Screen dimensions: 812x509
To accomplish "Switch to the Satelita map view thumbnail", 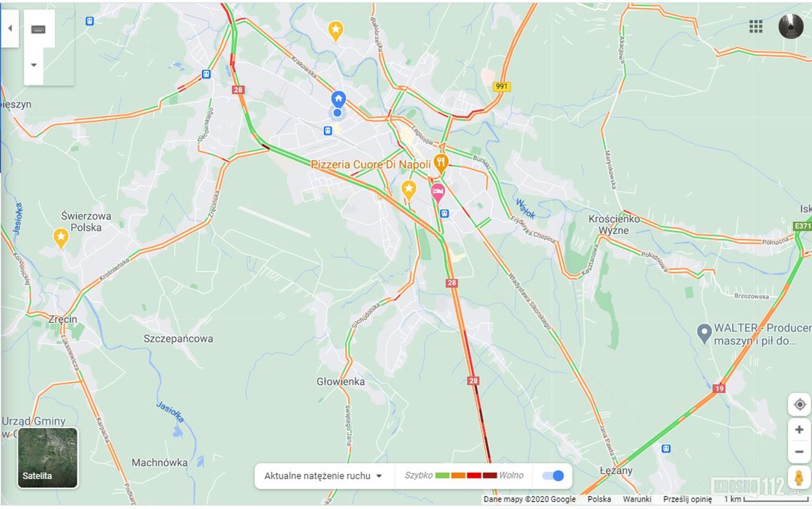I will tap(48, 458).
